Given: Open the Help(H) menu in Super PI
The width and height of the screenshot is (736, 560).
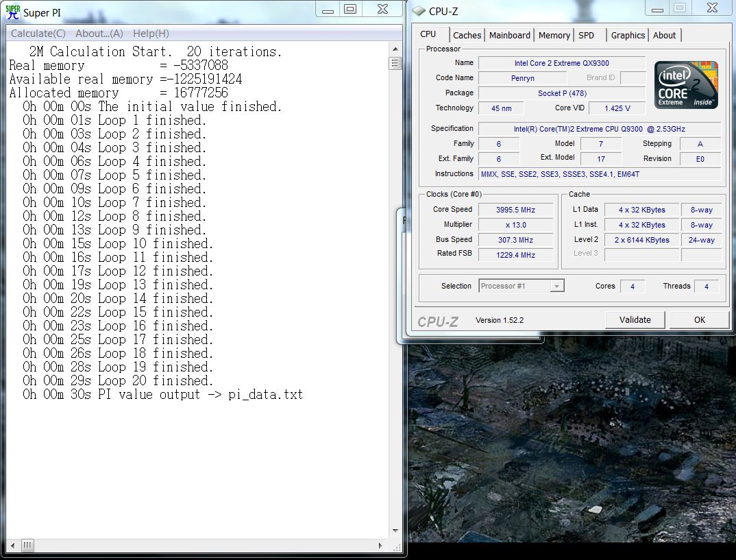Looking at the screenshot, I should click(x=151, y=34).
